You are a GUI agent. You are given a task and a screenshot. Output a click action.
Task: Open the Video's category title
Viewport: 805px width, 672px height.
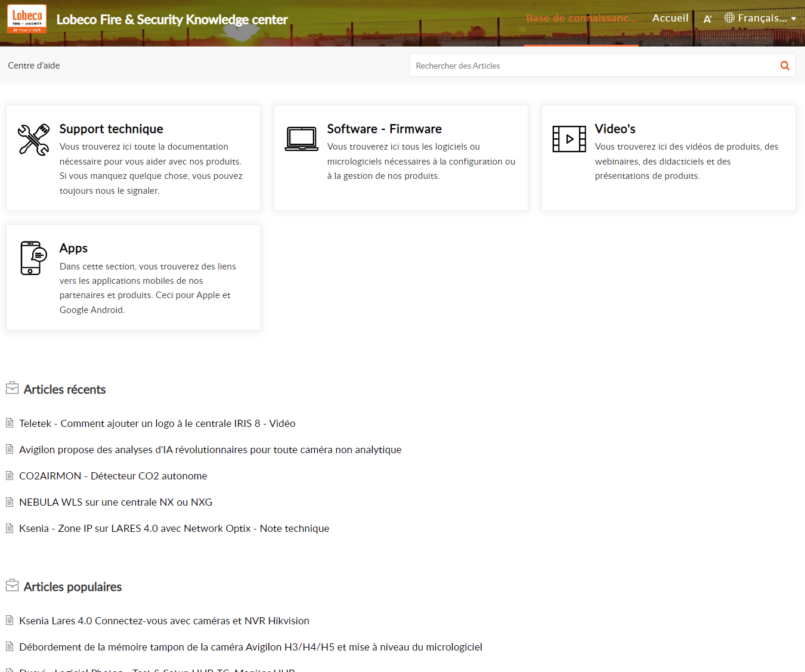click(615, 129)
